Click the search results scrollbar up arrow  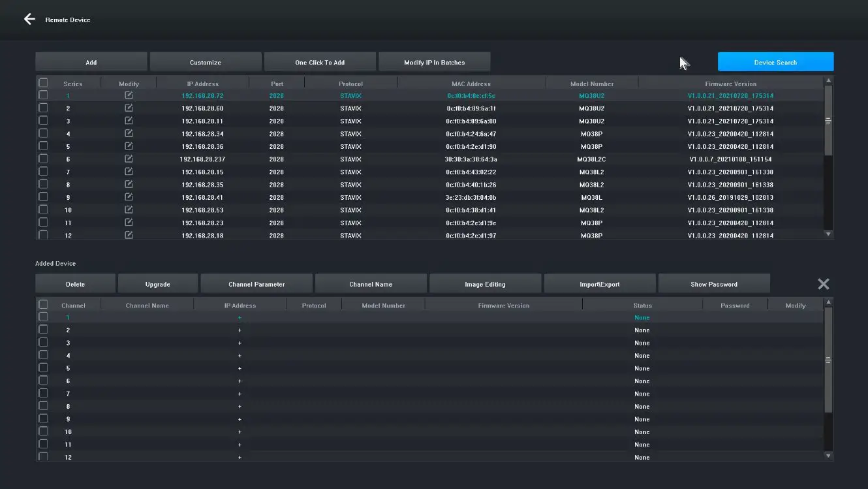coord(829,81)
